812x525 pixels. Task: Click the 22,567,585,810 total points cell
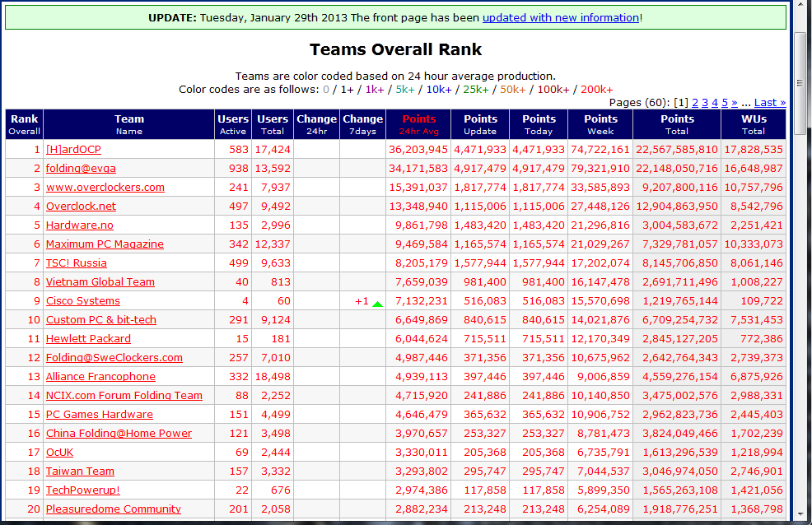pyautogui.click(x=677, y=150)
